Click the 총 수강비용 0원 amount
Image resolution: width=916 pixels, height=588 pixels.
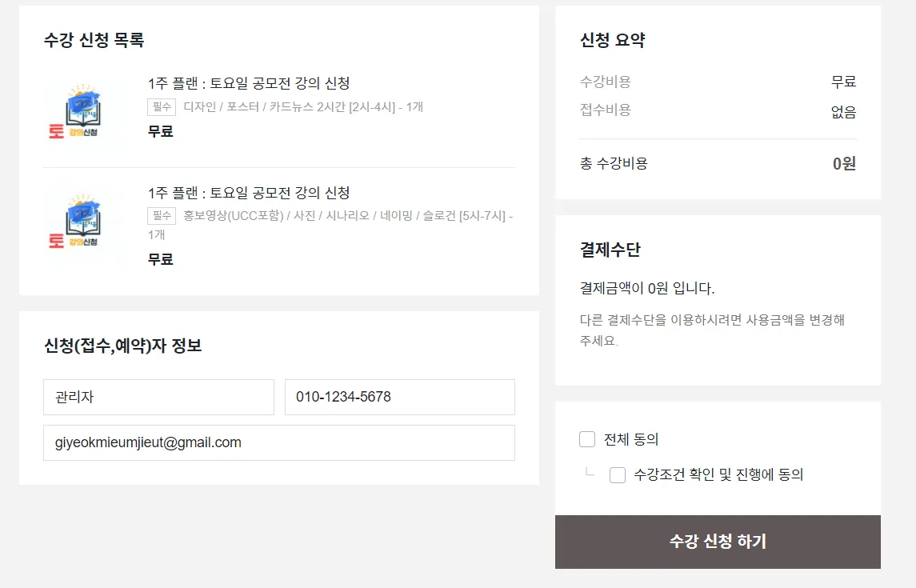point(844,164)
